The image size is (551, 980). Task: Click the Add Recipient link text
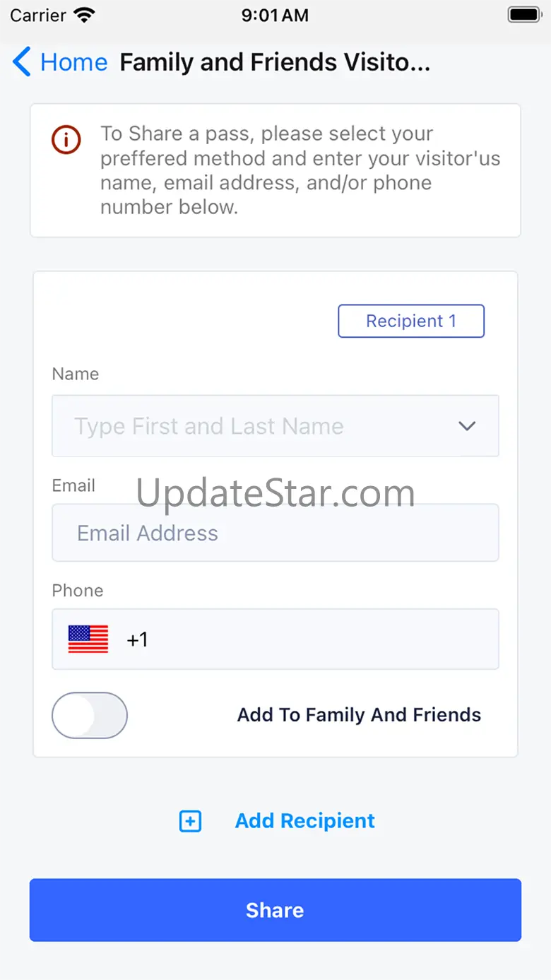point(305,821)
